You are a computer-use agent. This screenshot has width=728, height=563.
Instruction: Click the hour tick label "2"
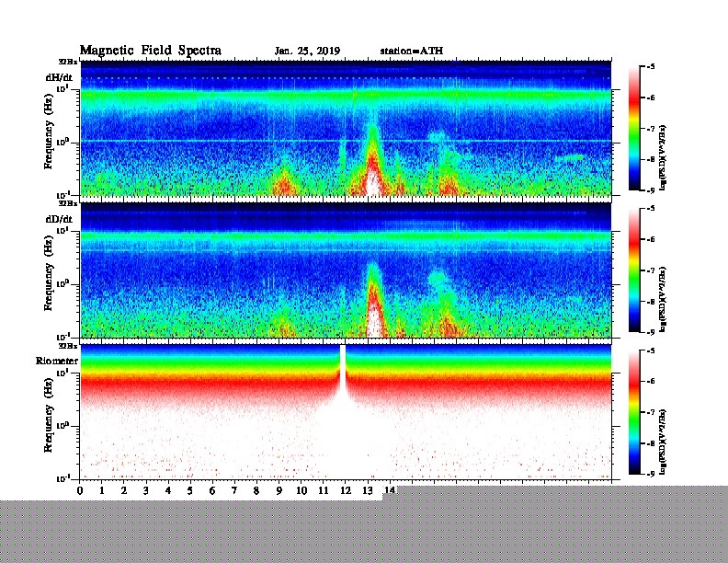(x=124, y=490)
